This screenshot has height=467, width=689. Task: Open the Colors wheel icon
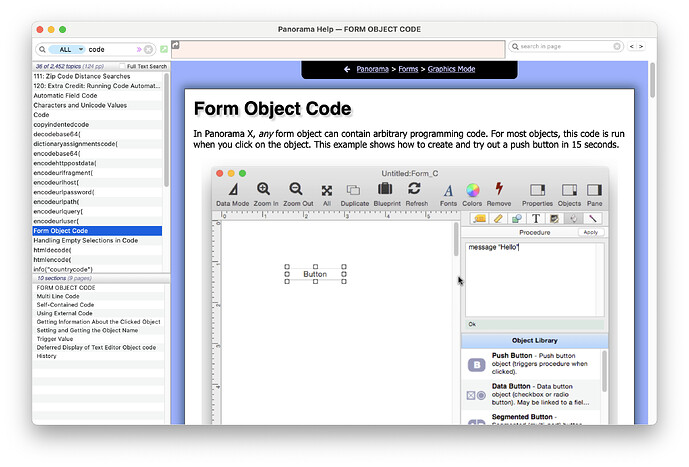coord(472,190)
